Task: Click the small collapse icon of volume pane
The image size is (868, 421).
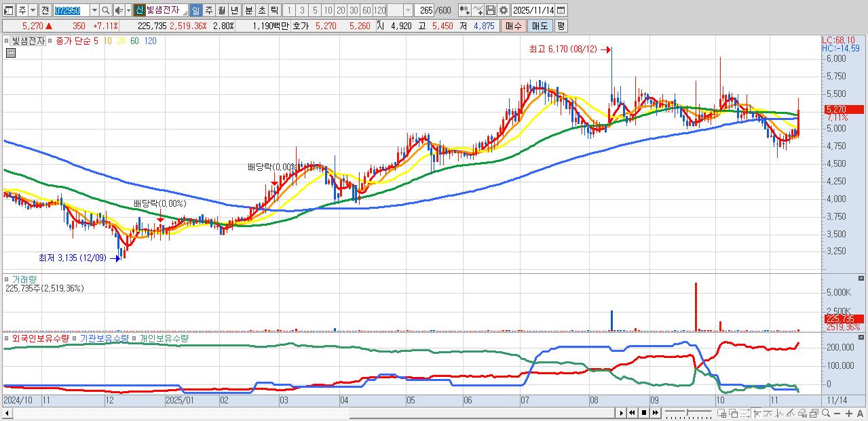Action: click(x=861, y=278)
